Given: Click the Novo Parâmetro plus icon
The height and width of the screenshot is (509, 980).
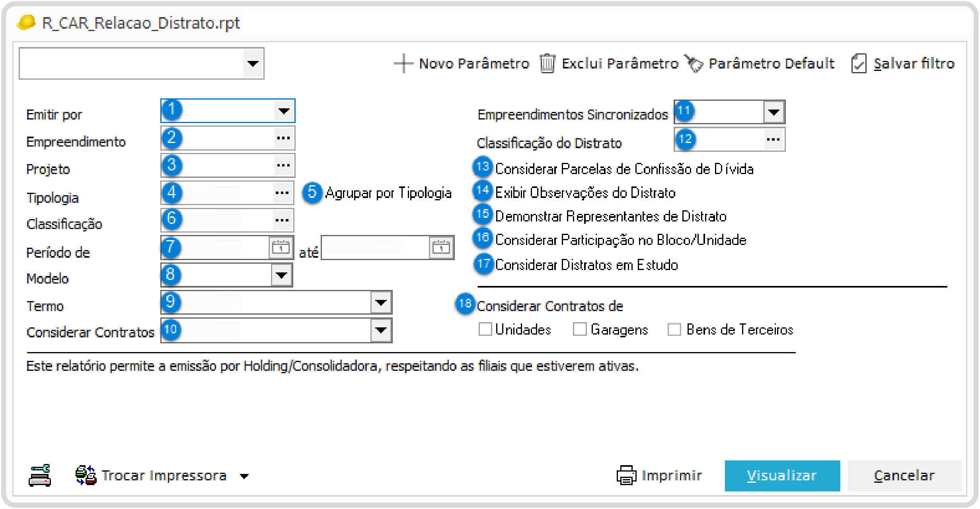Looking at the screenshot, I should tap(403, 64).
